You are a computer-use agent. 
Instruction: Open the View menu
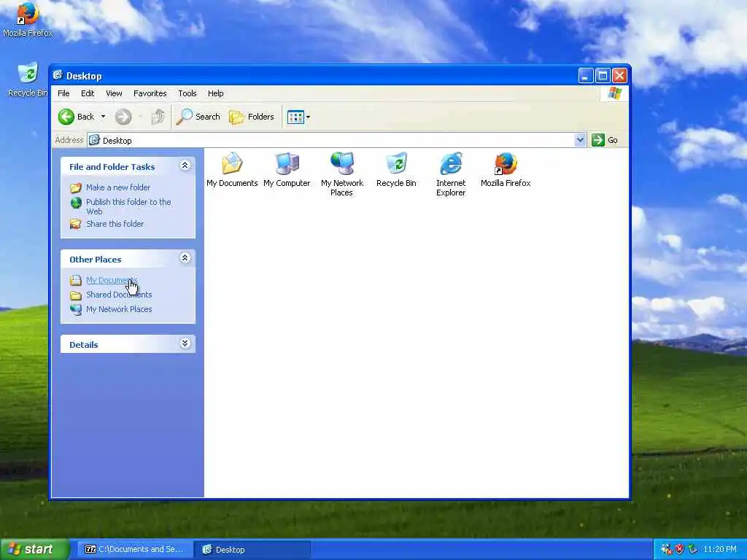[114, 93]
